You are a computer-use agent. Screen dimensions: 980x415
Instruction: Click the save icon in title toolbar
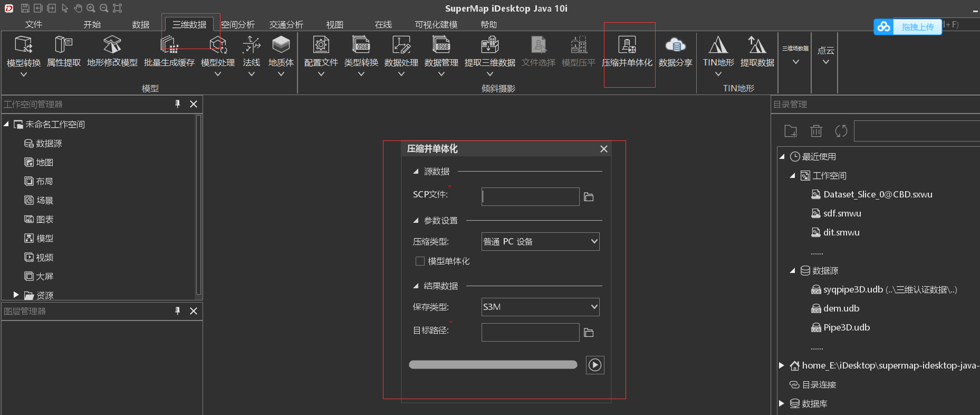click(25, 8)
